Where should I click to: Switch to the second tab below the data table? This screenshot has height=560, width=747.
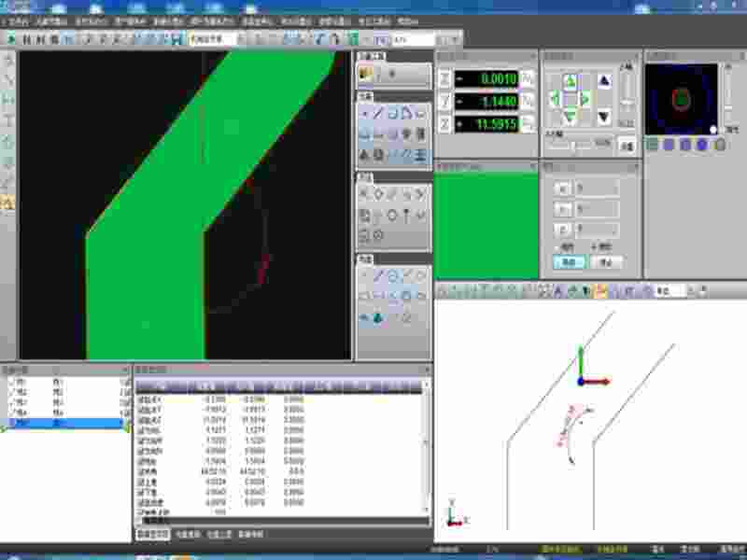pos(185,534)
